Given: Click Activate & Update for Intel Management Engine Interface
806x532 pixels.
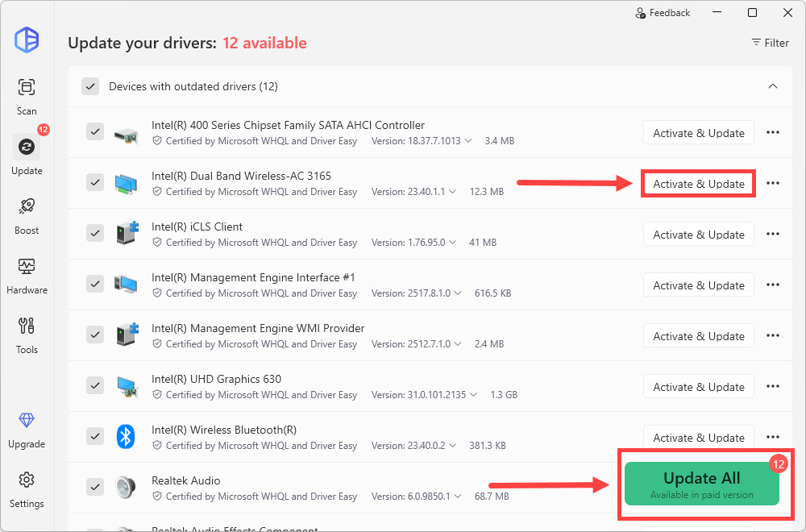Looking at the screenshot, I should (698, 285).
